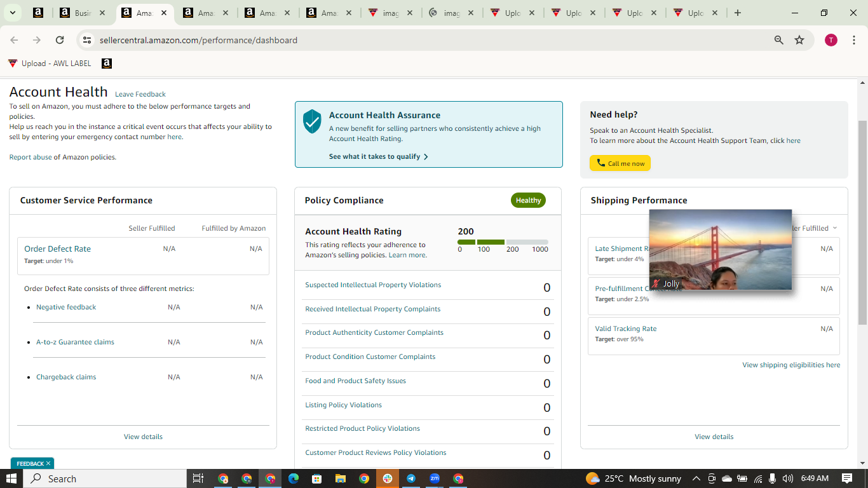This screenshot has height=488, width=868.
Task: Open the Windows Start menu
Action: pyautogui.click(x=11, y=478)
